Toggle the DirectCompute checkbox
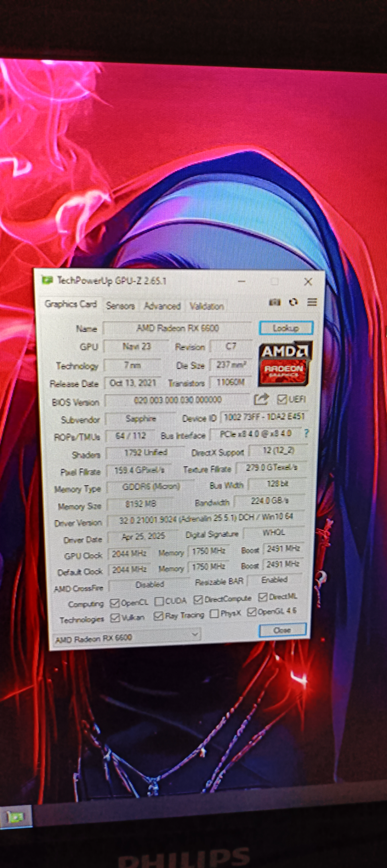Image resolution: width=387 pixels, height=868 pixels. pyautogui.click(x=198, y=600)
